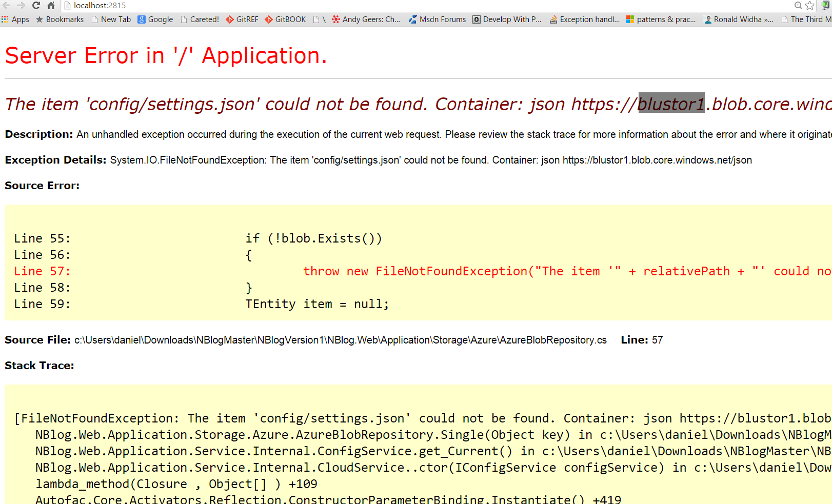Viewport: 832px width, 504px height.
Task: Click the 'Description:' label
Action: 39,134
